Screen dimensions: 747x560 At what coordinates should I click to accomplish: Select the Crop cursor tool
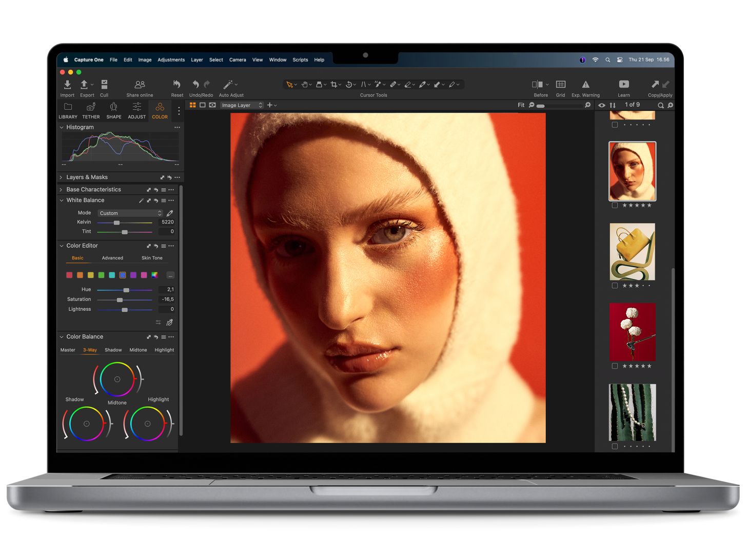pos(334,85)
